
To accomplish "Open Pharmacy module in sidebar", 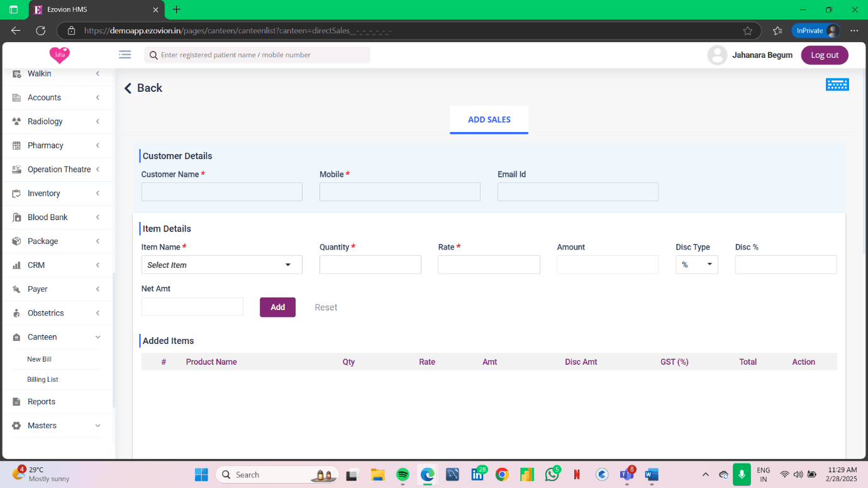I will (45, 145).
